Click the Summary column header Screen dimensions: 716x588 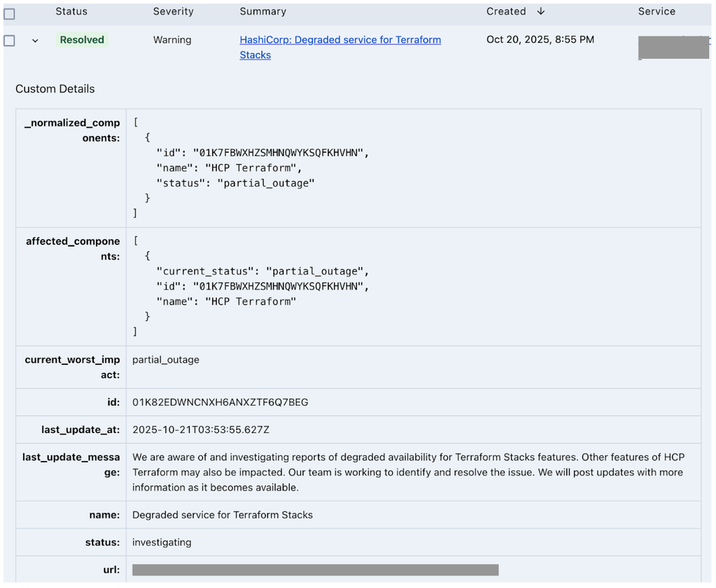pos(262,11)
